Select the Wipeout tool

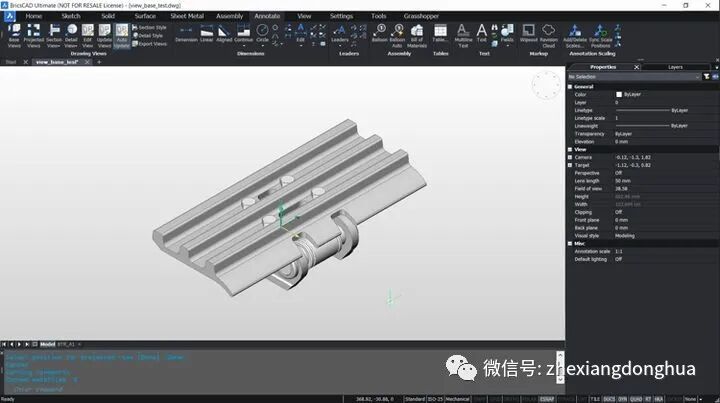529,34
